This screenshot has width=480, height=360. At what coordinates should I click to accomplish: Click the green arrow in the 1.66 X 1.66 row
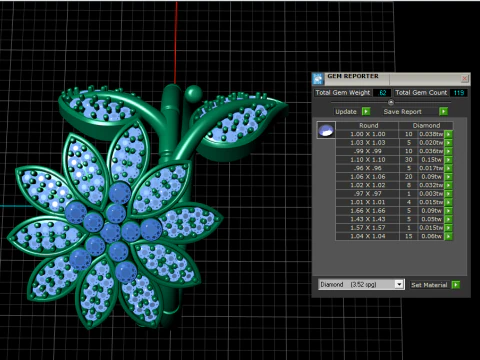click(449, 211)
